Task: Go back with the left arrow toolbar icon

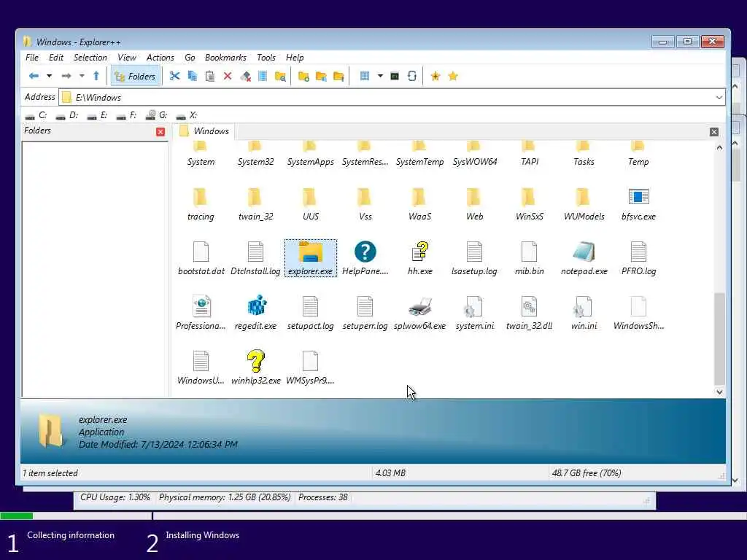Action: pyautogui.click(x=34, y=76)
